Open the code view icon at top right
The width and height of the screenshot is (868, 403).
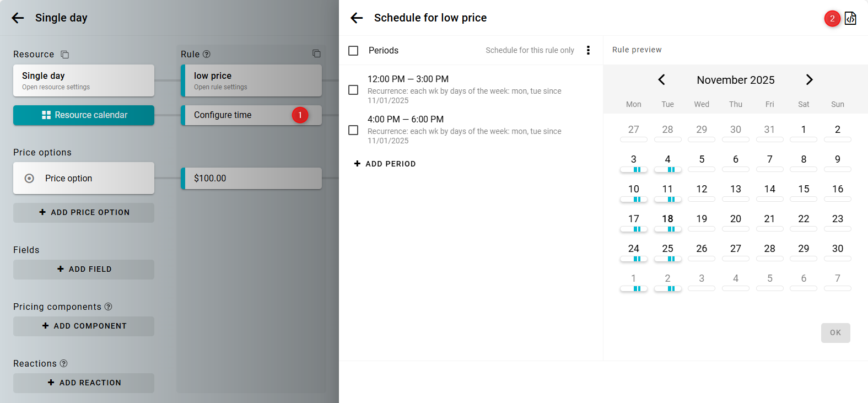click(x=850, y=18)
